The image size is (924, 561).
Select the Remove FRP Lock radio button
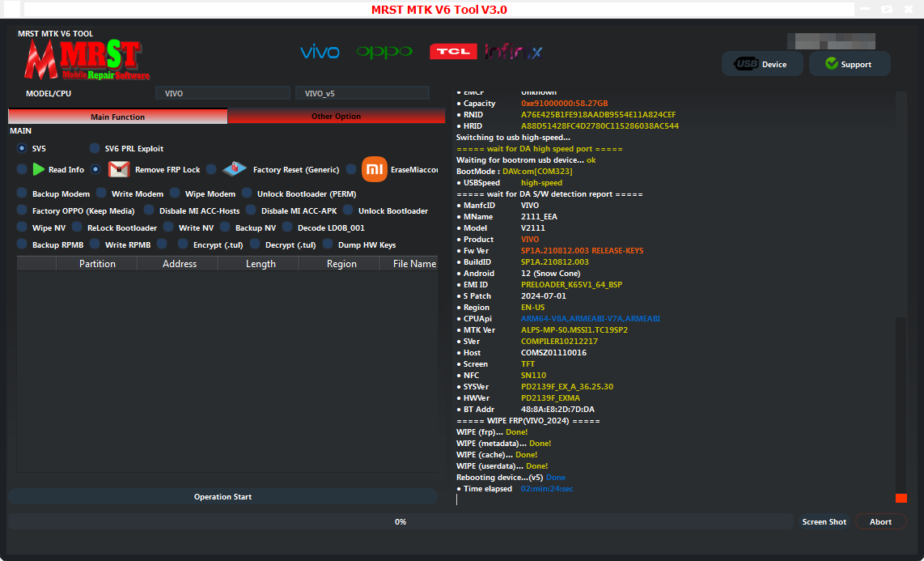pos(95,170)
